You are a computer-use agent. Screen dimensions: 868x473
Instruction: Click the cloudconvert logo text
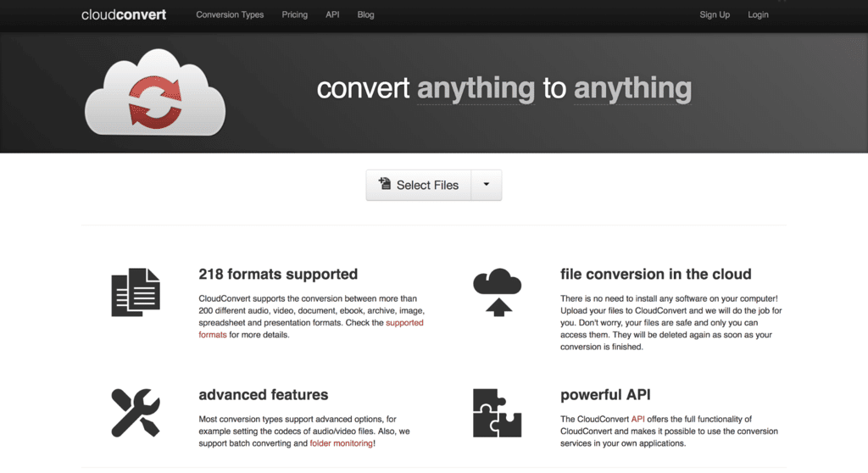tap(124, 15)
